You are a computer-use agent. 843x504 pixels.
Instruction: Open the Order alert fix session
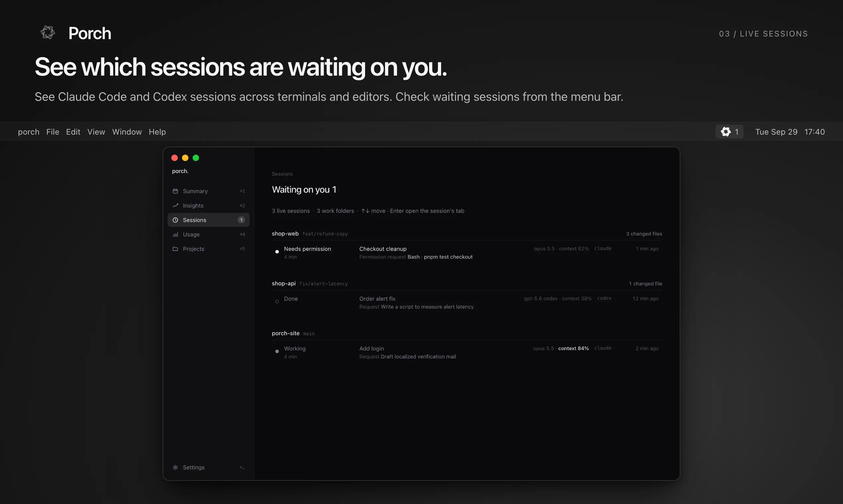tap(467, 303)
